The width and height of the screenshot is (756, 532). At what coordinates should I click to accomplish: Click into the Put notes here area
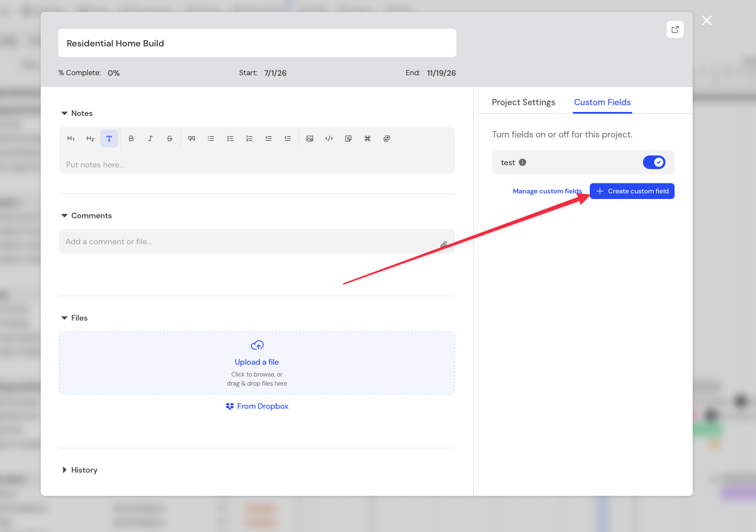257,165
